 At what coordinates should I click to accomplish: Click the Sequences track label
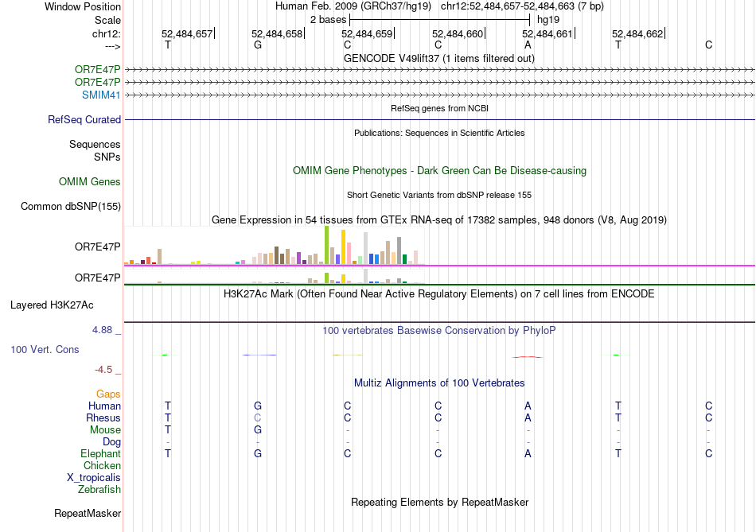[x=95, y=144]
